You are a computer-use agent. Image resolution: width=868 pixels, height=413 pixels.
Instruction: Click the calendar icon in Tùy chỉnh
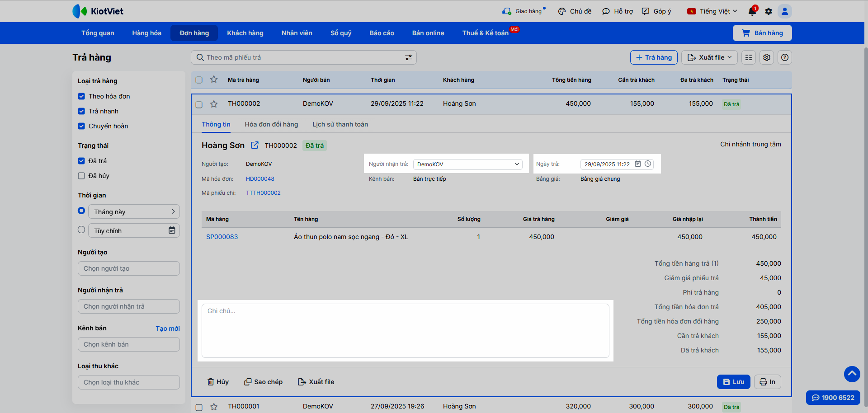172,230
